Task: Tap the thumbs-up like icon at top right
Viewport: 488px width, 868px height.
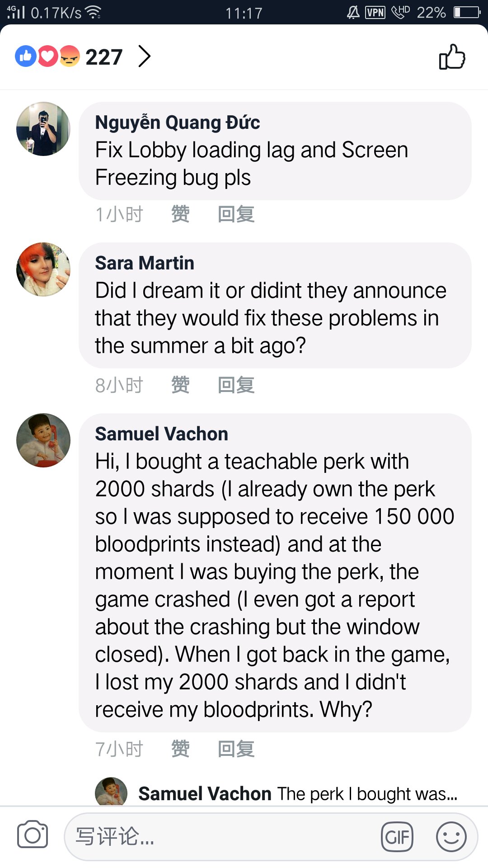Action: pos(452,57)
